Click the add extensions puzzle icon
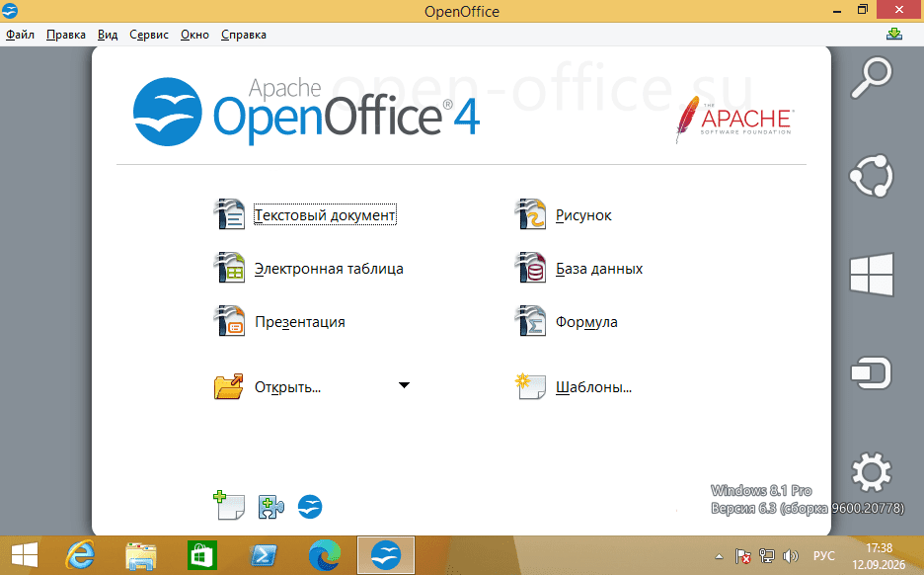Screen dimensions: 924x575 pyautogui.click(x=271, y=507)
